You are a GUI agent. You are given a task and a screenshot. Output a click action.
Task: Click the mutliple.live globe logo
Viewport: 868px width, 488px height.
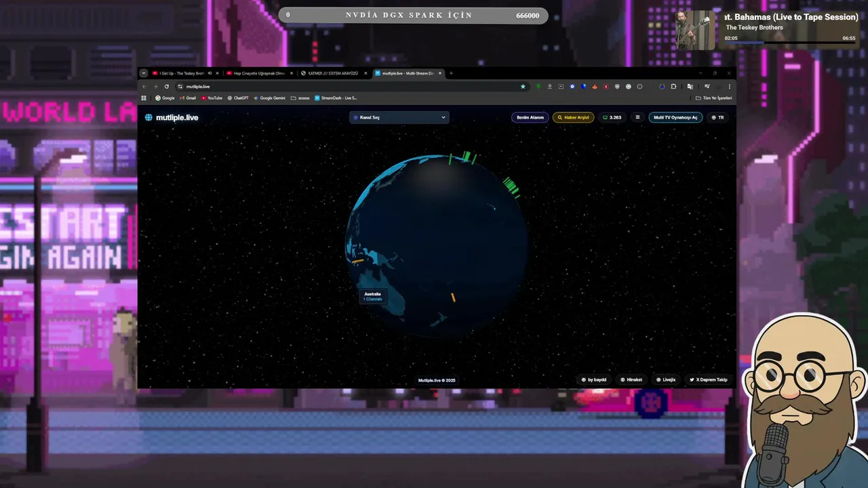(x=172, y=117)
